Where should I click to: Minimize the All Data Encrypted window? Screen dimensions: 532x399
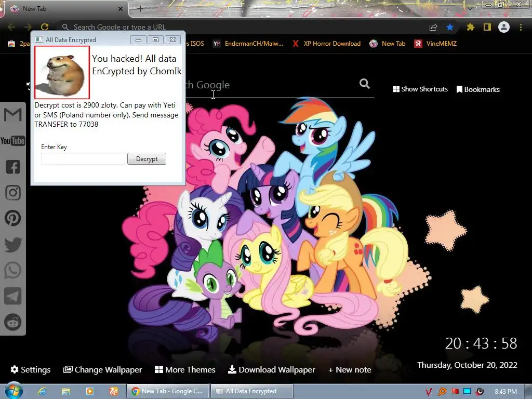pos(138,39)
